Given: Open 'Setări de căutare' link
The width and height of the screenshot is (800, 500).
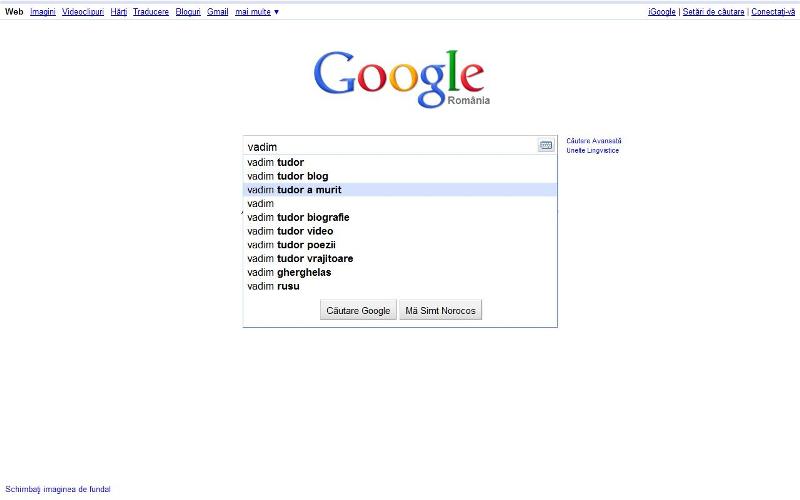Looking at the screenshot, I should point(713,12).
